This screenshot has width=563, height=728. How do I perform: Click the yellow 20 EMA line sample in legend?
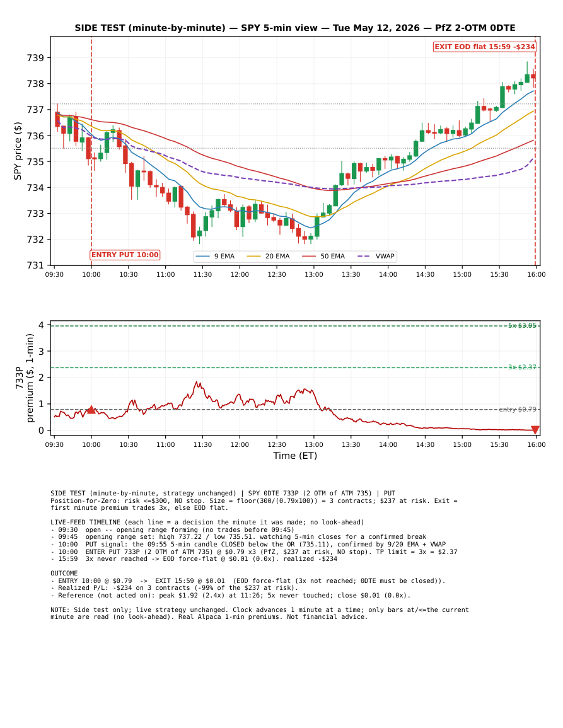[x=254, y=257]
